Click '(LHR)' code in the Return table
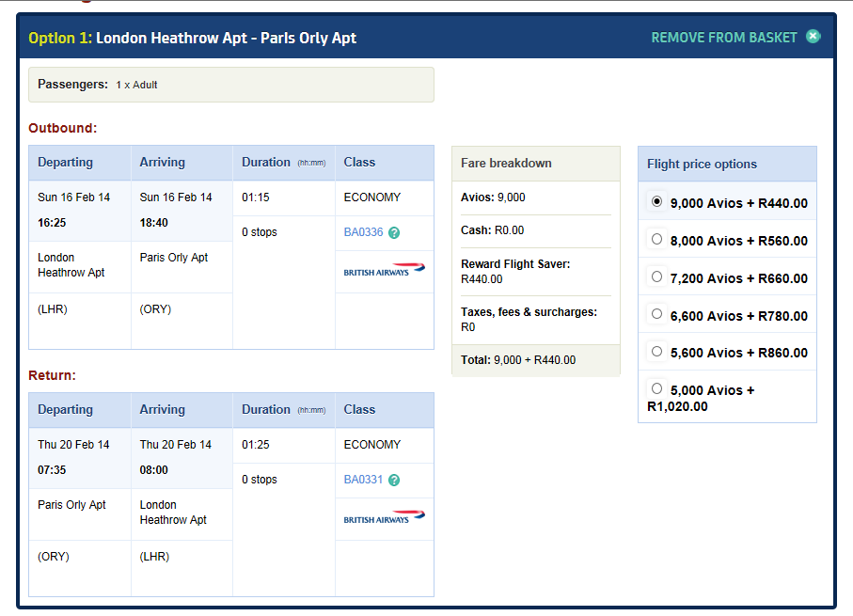Screen dimensions: 853x616 [154, 557]
